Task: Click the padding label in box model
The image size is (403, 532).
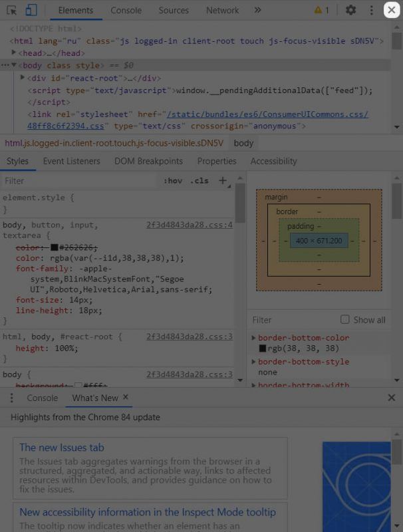Action: point(301,226)
